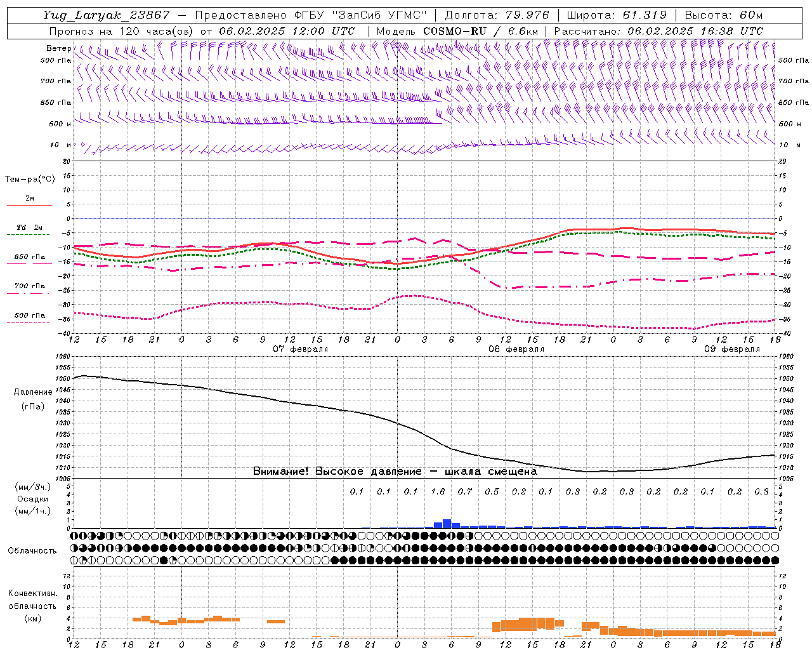Screen dimensions: 812x650
Task: Select the Широта: 61.319 value
Action: tap(617, 15)
